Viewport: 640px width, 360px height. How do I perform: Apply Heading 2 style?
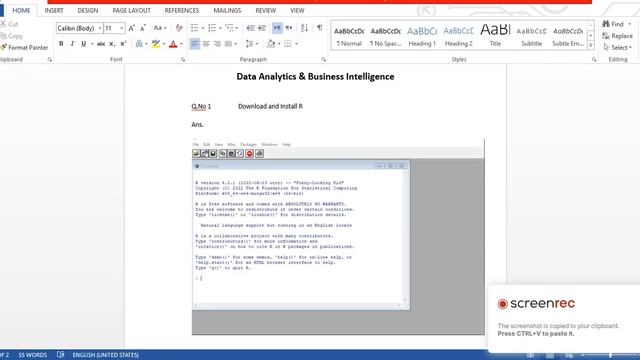coord(458,36)
